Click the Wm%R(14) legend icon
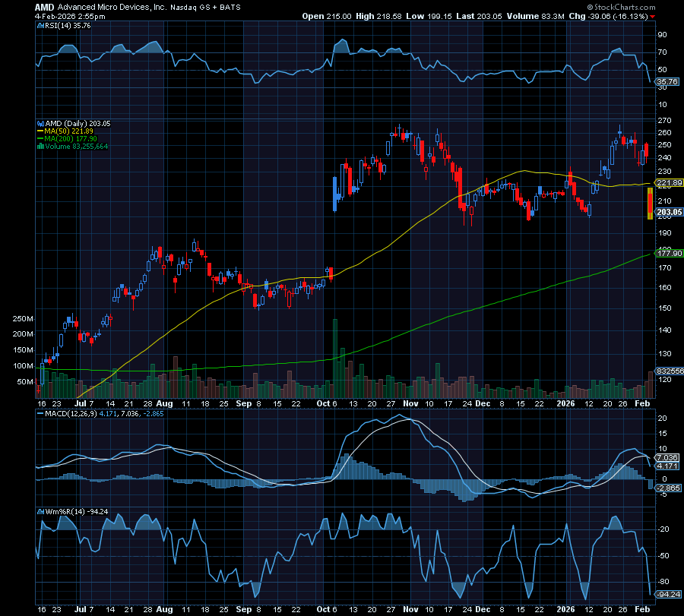This screenshot has width=684, height=616. [40, 511]
